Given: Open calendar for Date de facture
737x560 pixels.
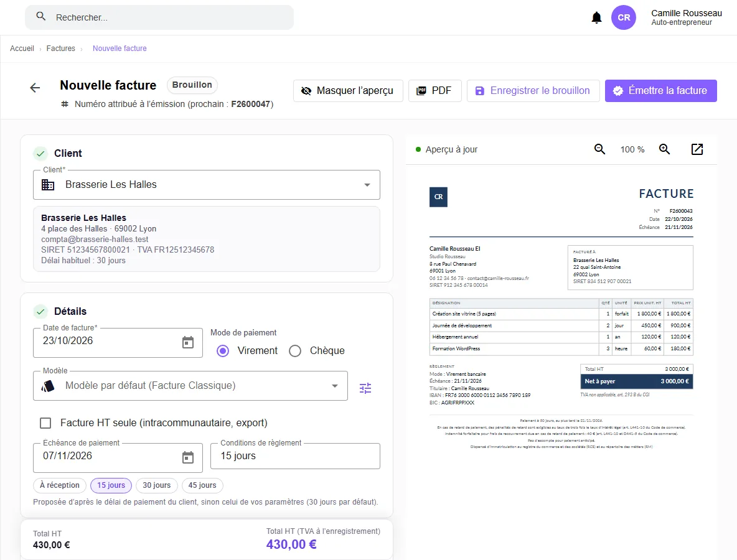Looking at the screenshot, I should click(x=187, y=342).
